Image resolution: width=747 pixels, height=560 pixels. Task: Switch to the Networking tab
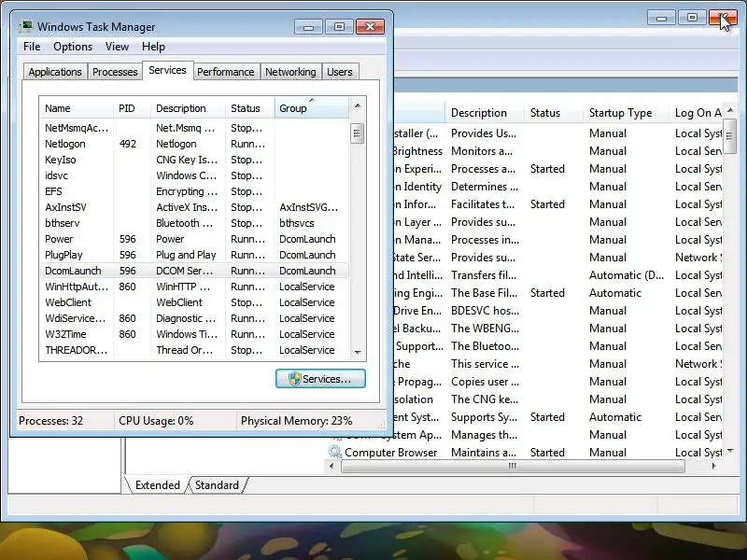[x=290, y=72]
